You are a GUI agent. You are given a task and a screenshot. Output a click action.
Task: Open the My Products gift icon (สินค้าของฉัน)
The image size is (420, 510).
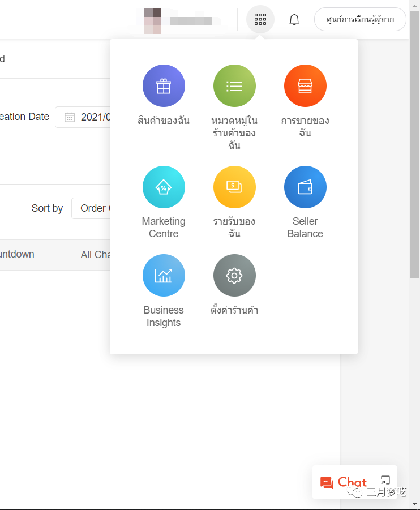coord(164,86)
